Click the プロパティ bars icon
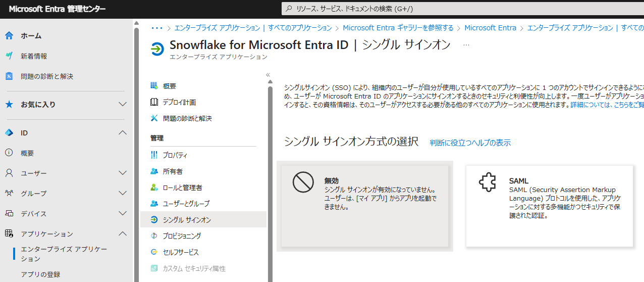The height and width of the screenshot is (282, 644). pyautogui.click(x=154, y=155)
